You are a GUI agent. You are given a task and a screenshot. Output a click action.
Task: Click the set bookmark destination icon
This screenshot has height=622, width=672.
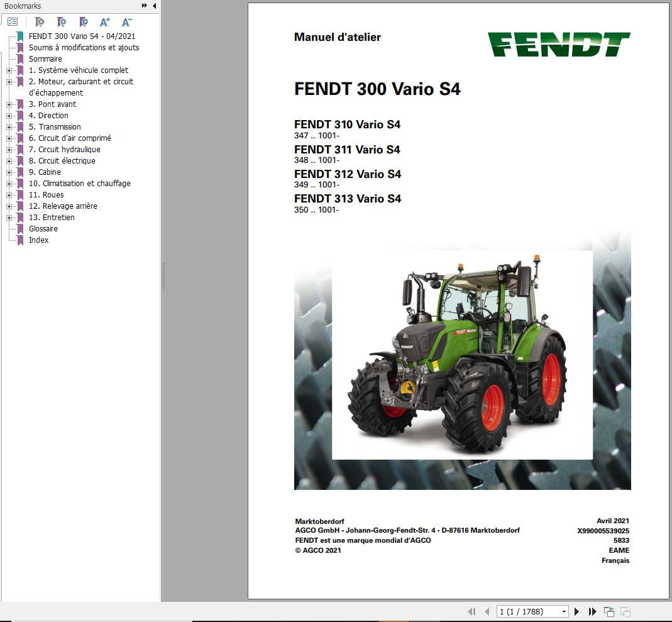coord(84,21)
